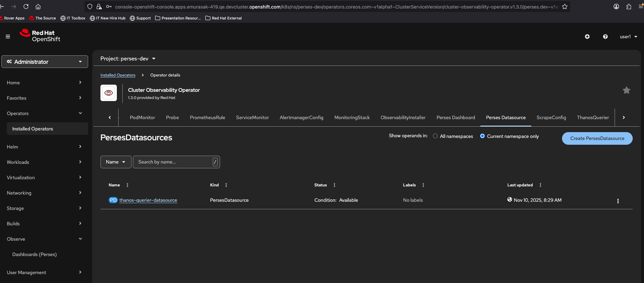
Task: Switch to the Perses Dashboard tab
Action: pyautogui.click(x=455, y=117)
